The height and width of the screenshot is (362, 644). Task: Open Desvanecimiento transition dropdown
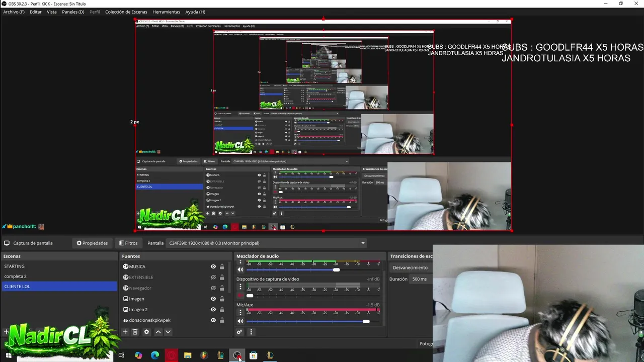[412, 268]
